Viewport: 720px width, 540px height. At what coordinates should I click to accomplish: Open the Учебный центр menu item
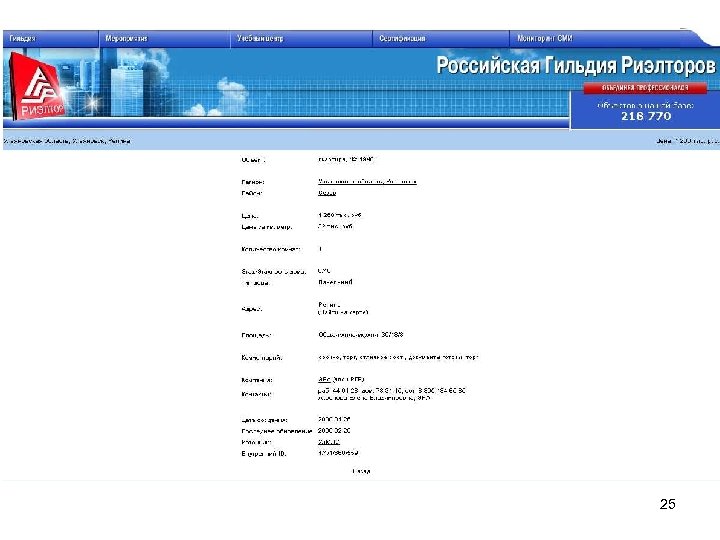point(260,39)
